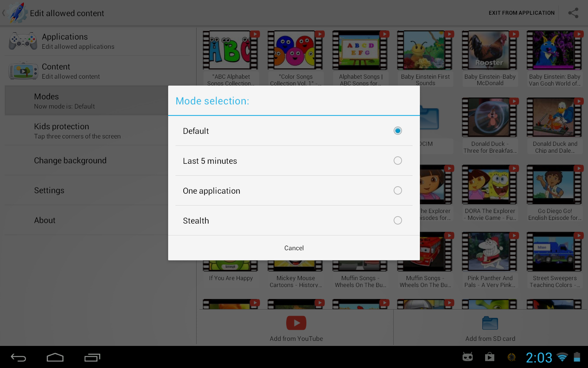The image size is (588, 368).
Task: Open the Baby Einstein-Baby McDonald rooster thumbnail
Action: [x=490, y=51]
